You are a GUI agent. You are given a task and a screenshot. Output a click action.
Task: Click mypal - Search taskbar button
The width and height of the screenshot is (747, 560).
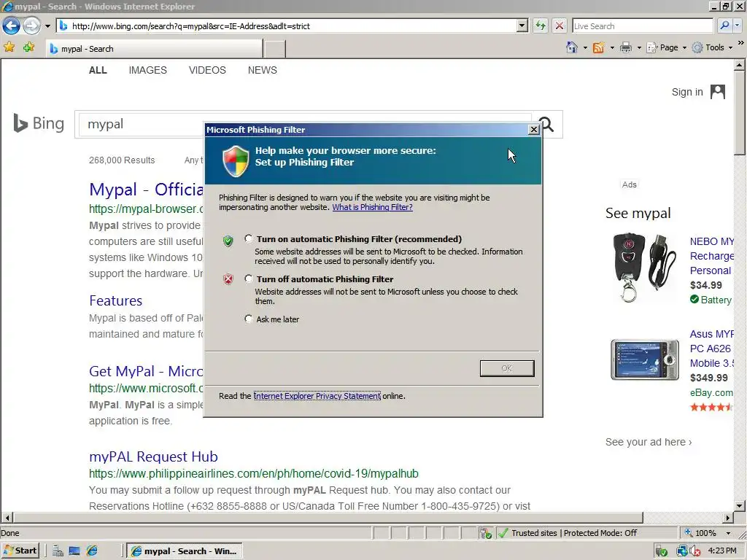[x=185, y=551]
